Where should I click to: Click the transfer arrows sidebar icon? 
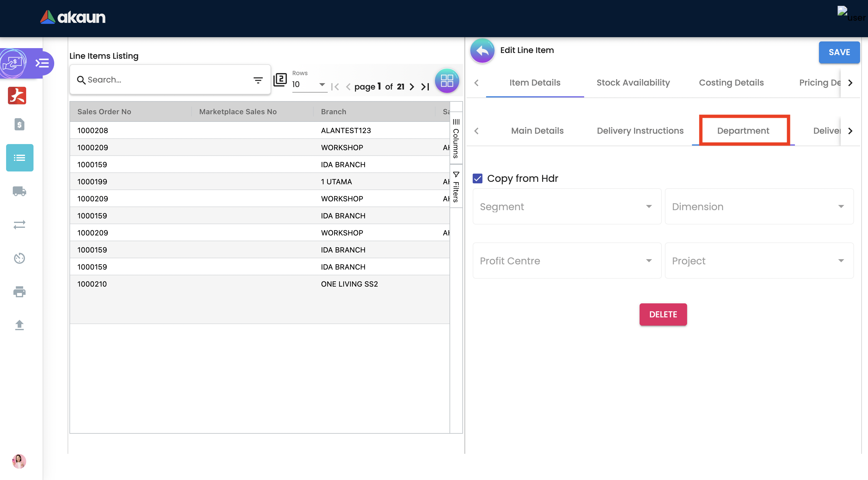(19, 224)
